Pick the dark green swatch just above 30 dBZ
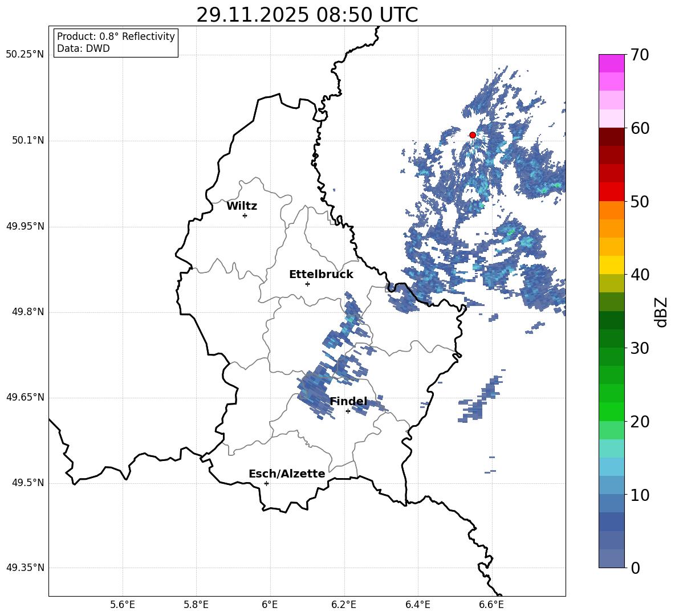This screenshot has width=675, height=616. pyautogui.click(x=611, y=338)
